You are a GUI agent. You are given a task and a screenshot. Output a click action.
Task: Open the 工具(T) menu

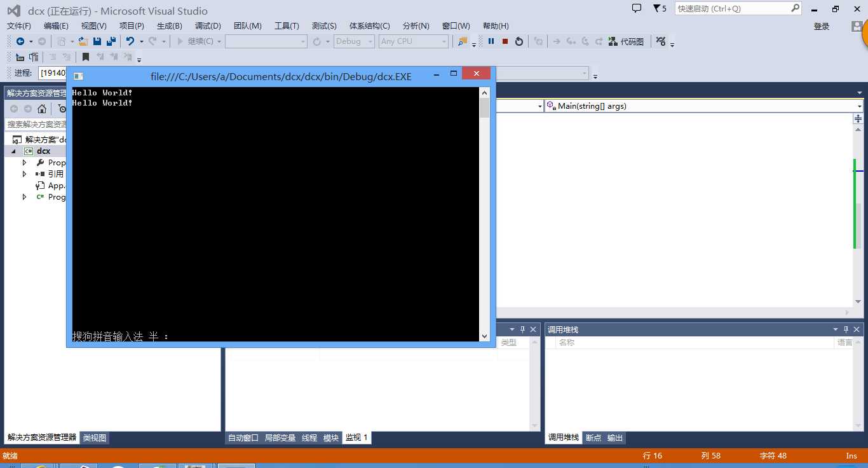click(287, 26)
